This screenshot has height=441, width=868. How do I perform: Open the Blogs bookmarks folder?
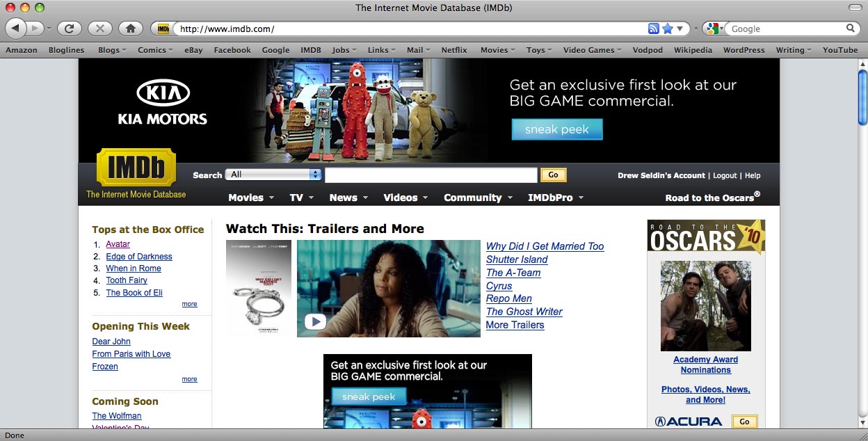[x=112, y=50]
